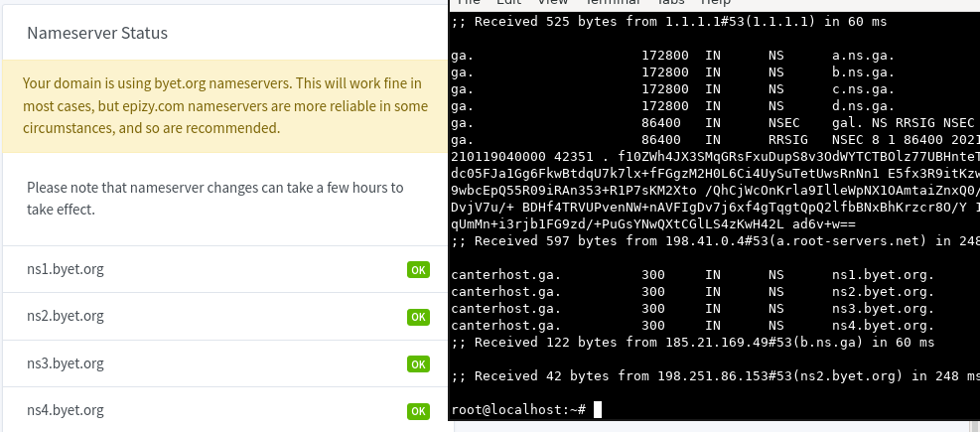Select ns4.byet.org in the nameserver list
The width and height of the screenshot is (980, 432).
[x=65, y=410]
